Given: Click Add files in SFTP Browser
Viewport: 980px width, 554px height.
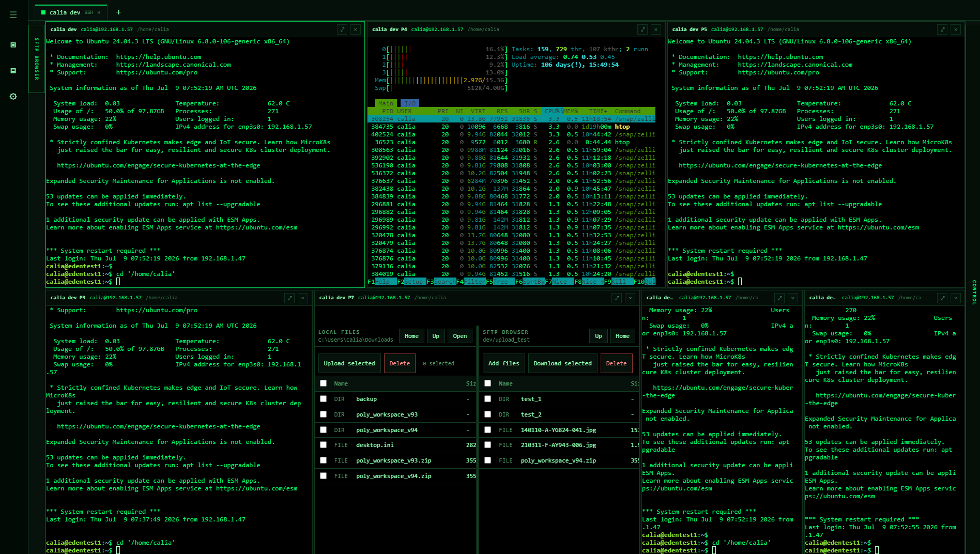Looking at the screenshot, I should (504, 363).
